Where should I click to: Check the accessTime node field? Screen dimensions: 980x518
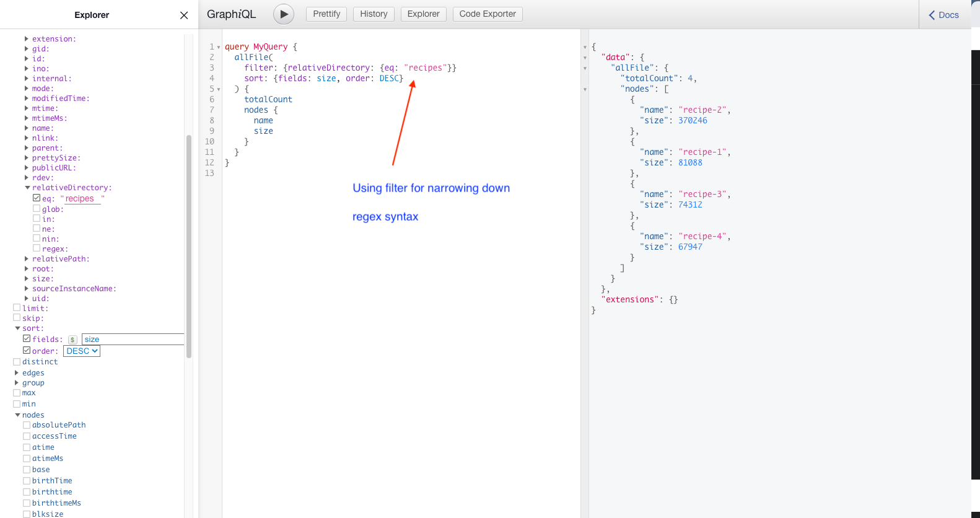(27, 436)
